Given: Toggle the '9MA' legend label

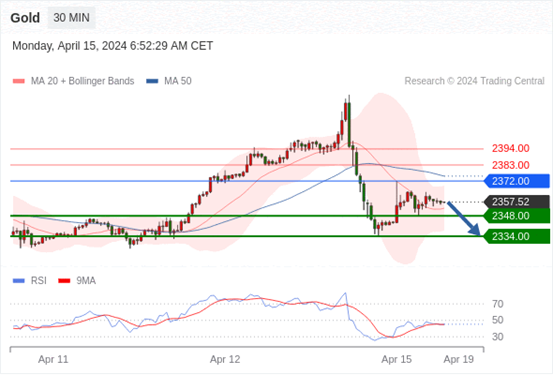Looking at the screenshot, I should coord(86,281).
